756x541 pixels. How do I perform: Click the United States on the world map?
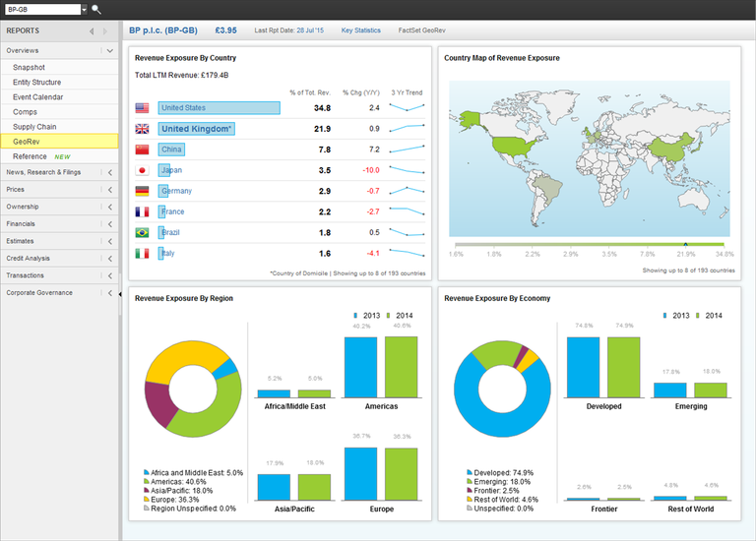coord(514,146)
